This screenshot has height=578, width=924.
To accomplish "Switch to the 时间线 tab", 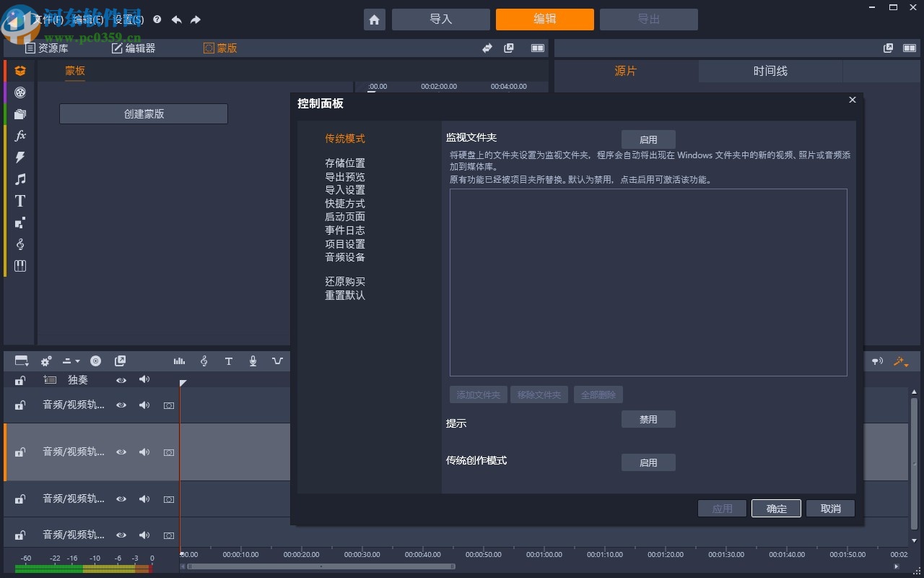I will (770, 71).
